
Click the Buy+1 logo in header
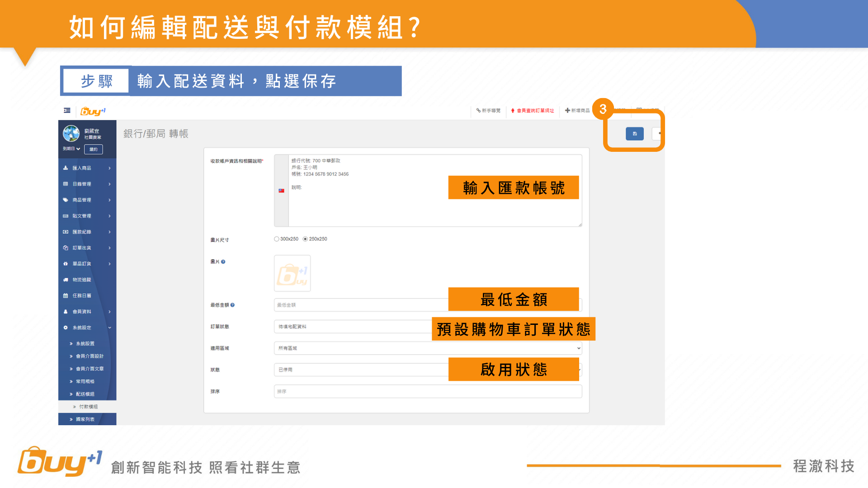(93, 111)
